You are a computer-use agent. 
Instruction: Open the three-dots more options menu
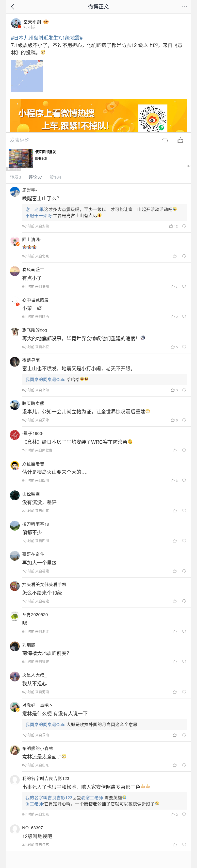click(184, 7)
